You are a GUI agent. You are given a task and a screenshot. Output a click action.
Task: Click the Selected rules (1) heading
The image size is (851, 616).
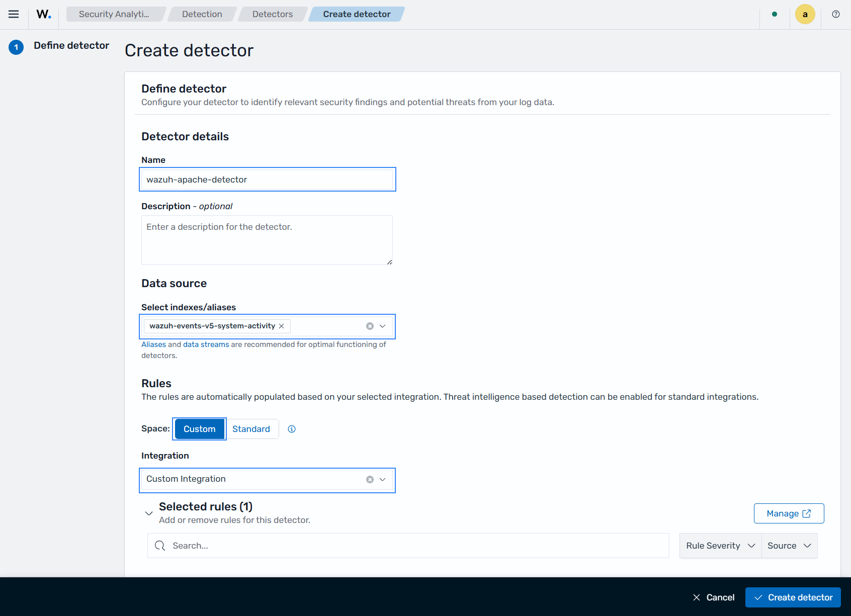tap(206, 506)
